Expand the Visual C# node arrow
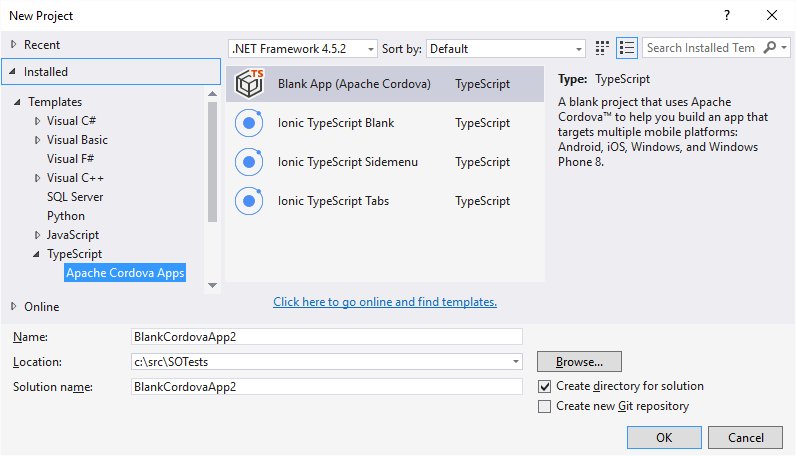 click(37, 121)
